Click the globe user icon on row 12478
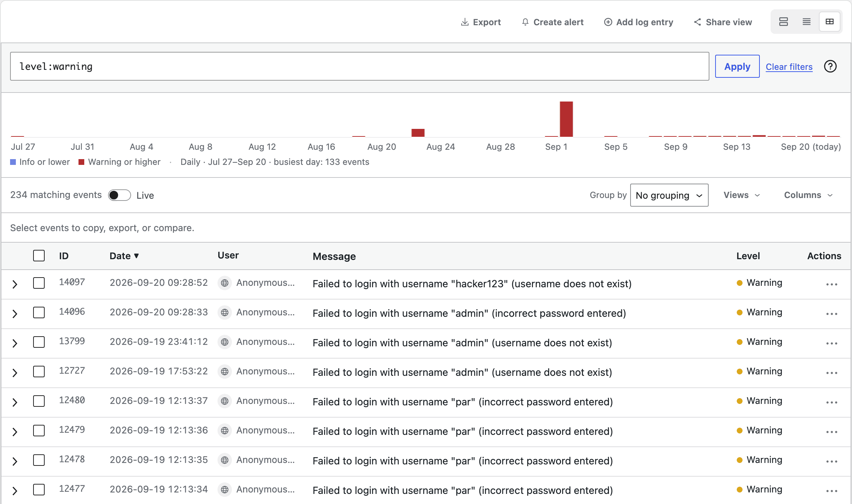 point(225,460)
